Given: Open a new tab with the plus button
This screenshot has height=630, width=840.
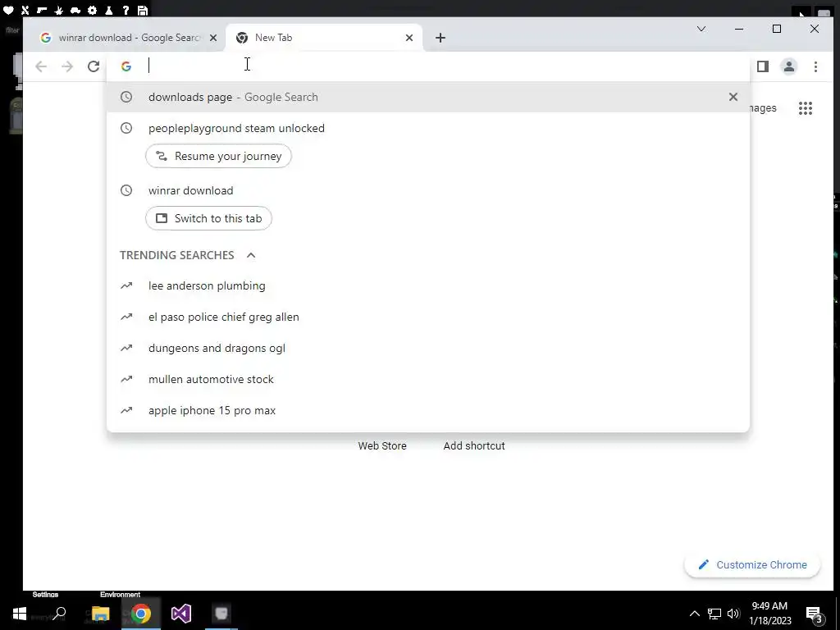Looking at the screenshot, I should pyautogui.click(x=441, y=38).
